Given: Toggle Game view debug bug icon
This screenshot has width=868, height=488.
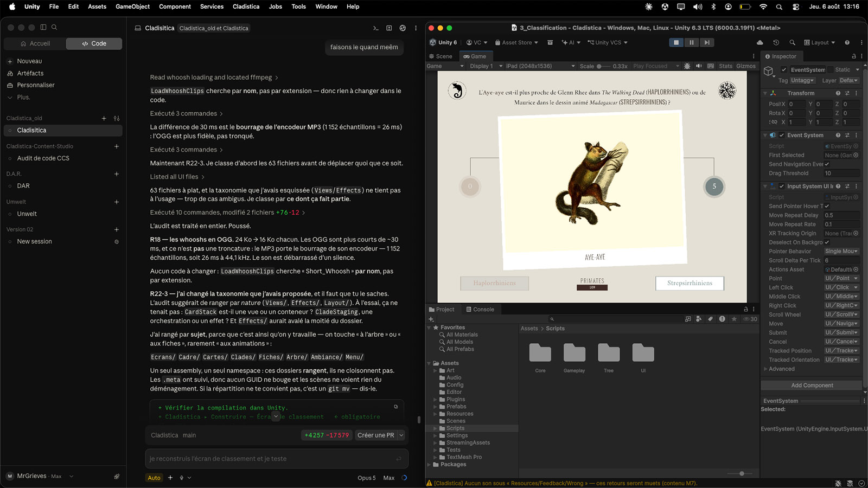Looking at the screenshot, I should tap(687, 66).
